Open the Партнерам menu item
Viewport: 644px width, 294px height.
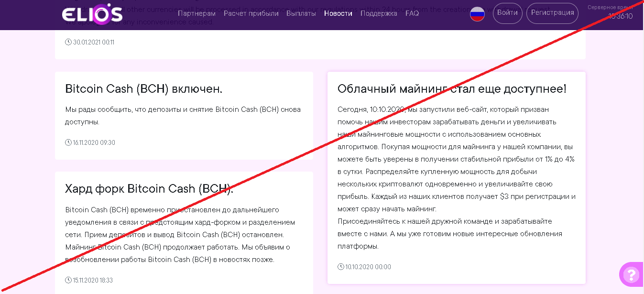point(196,13)
